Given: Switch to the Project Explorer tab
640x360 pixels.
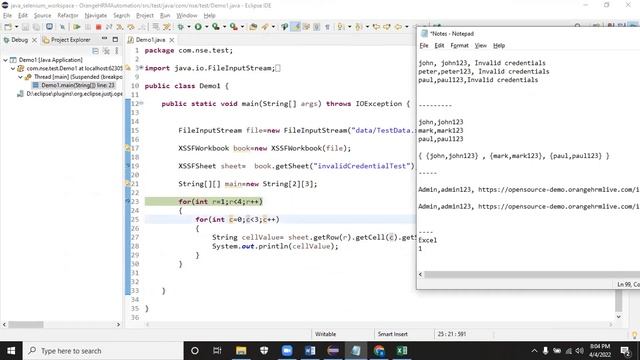Looking at the screenshot, I should (x=67, y=40).
